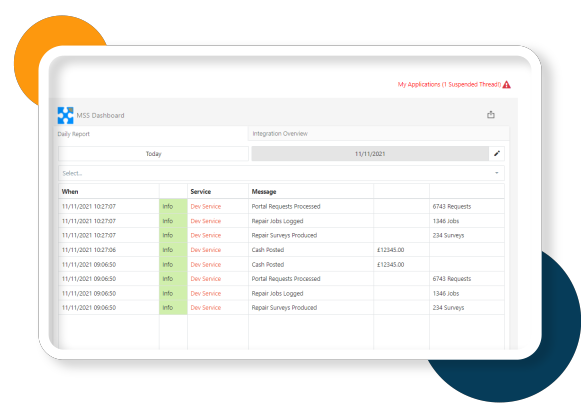Select the Today button
Screen dimensions: 581x414
click(153, 153)
